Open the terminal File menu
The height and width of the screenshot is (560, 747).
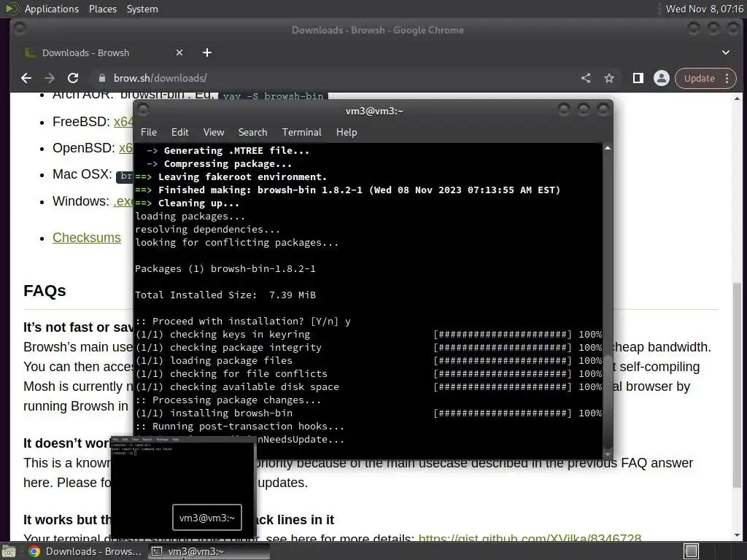click(149, 132)
